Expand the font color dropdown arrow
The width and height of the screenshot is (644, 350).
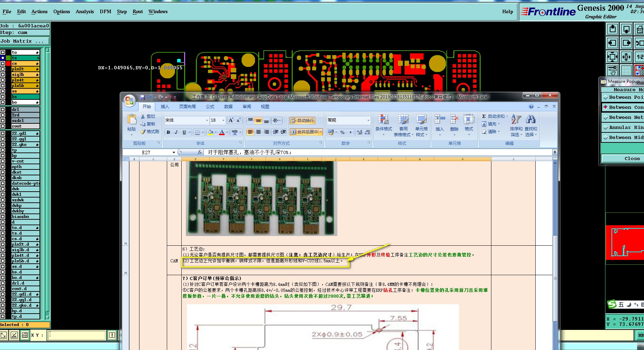pyautogui.click(x=227, y=132)
